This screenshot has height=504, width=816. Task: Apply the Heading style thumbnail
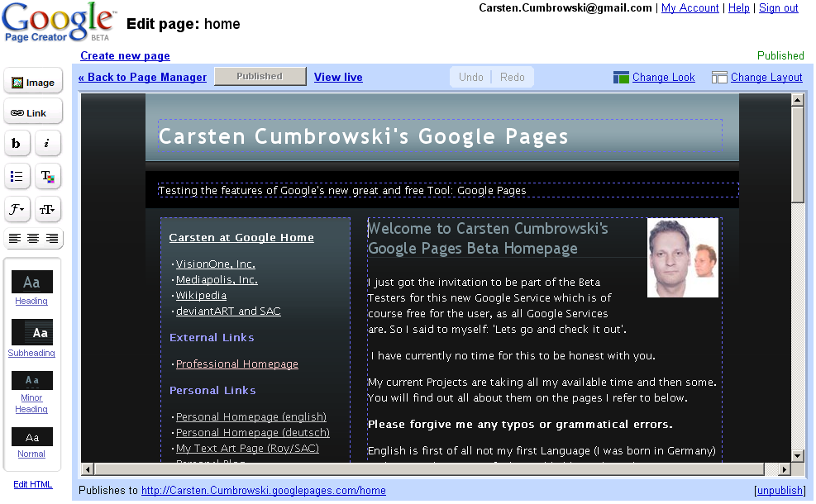(32, 282)
